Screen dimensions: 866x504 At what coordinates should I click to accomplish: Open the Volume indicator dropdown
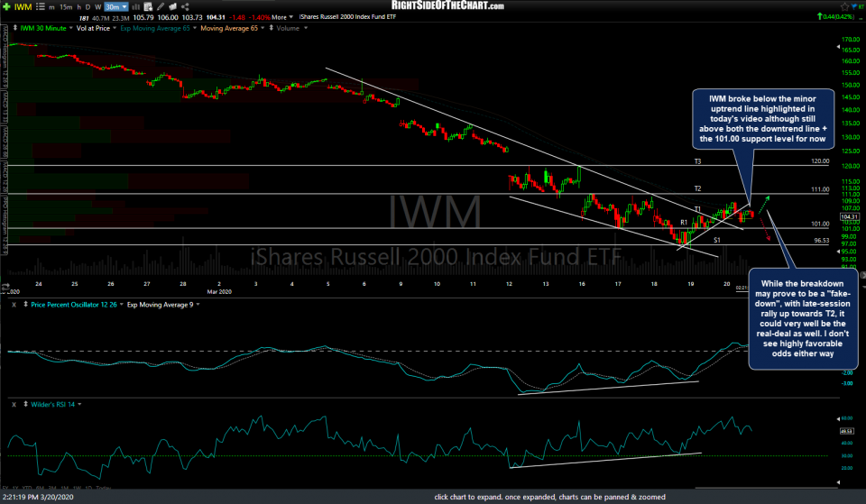coord(306,28)
